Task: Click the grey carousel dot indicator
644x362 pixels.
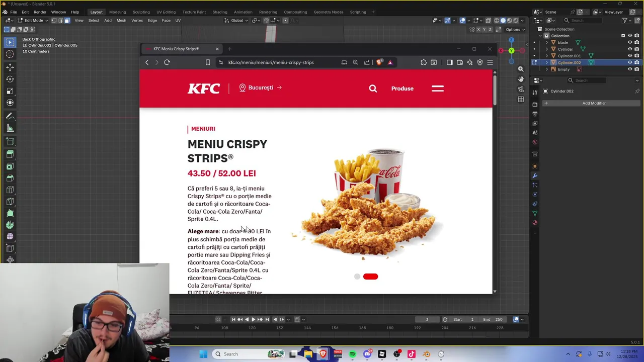Action: point(357,277)
